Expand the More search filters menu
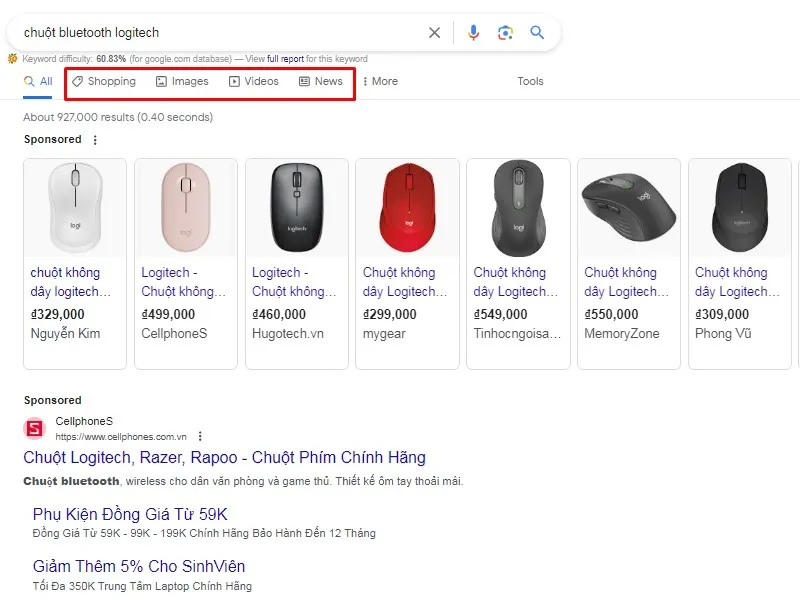This screenshot has width=800, height=600. tap(379, 81)
